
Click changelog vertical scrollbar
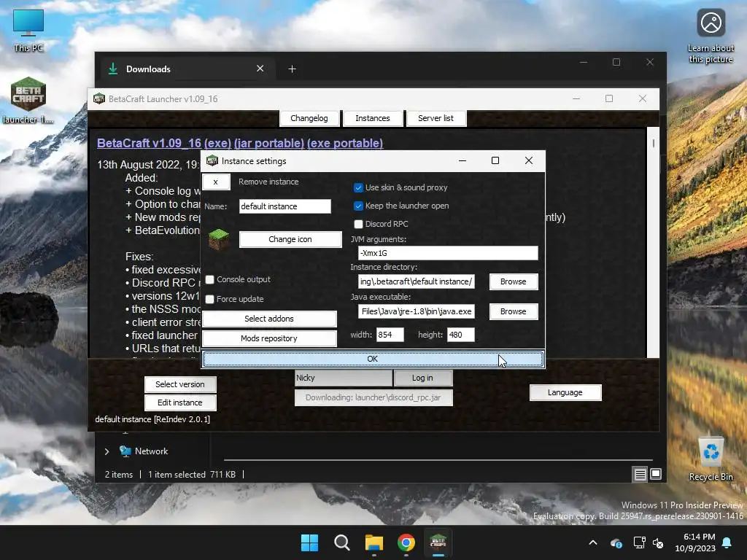pos(653,242)
